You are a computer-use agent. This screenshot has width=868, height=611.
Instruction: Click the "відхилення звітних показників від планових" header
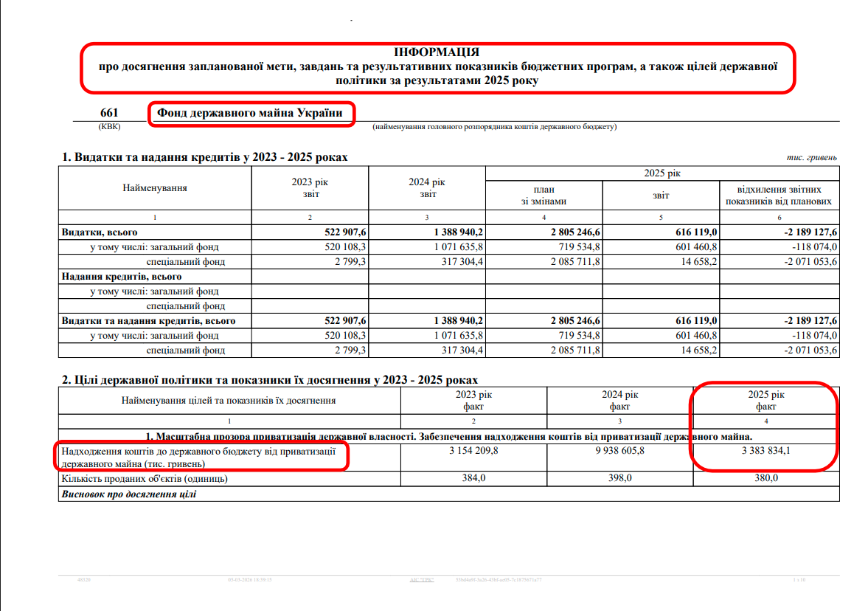[779, 196]
